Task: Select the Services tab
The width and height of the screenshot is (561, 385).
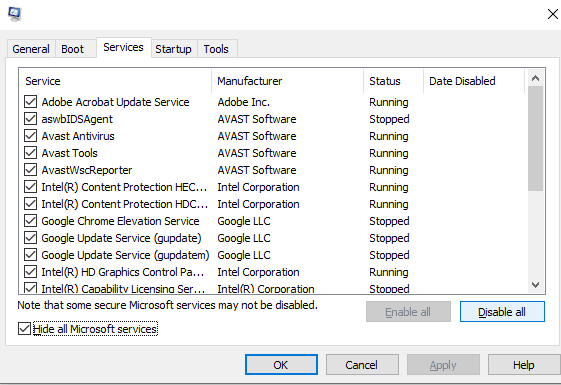Action: coord(123,47)
